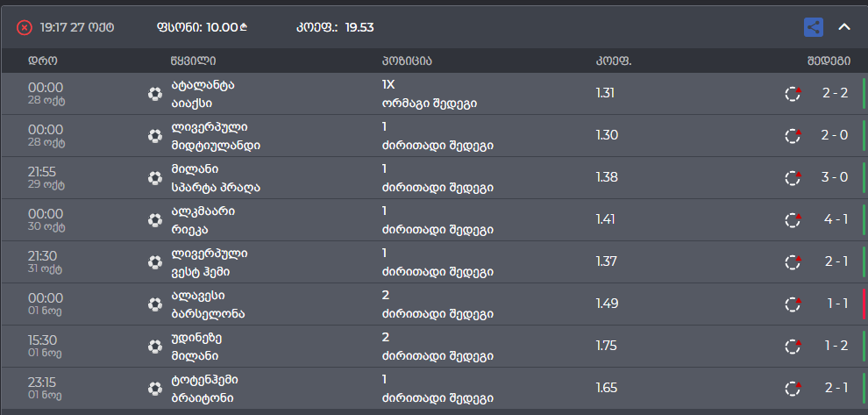Click status circle icon beside 4 - 1 score
Image resolution: width=868 pixels, height=415 pixels.
(793, 220)
